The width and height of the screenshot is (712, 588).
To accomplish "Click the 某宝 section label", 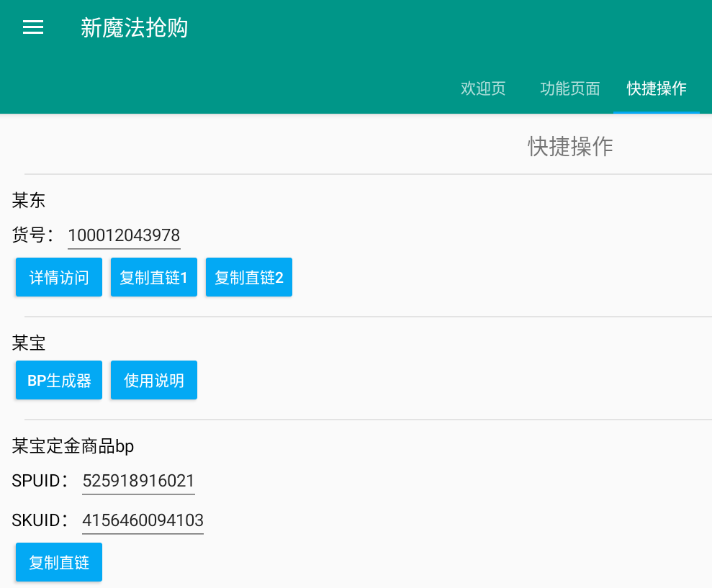I will 29,343.
